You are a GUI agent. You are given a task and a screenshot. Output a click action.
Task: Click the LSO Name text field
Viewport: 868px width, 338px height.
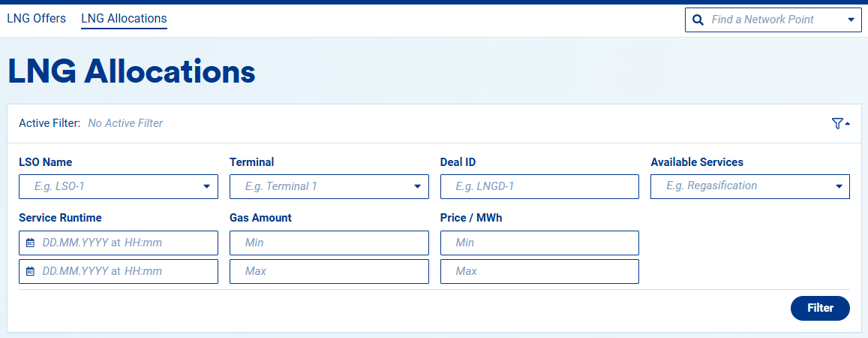tap(109, 186)
